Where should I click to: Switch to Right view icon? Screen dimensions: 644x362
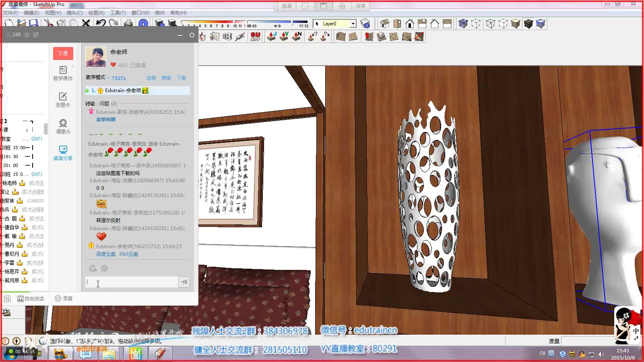coord(422,24)
